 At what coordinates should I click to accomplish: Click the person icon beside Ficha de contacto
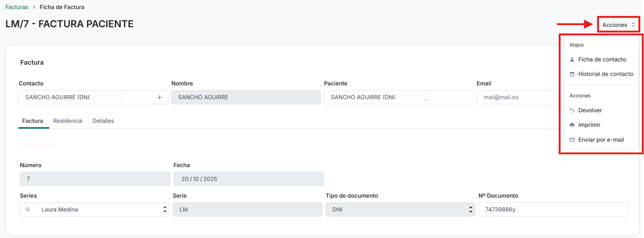[572, 60]
